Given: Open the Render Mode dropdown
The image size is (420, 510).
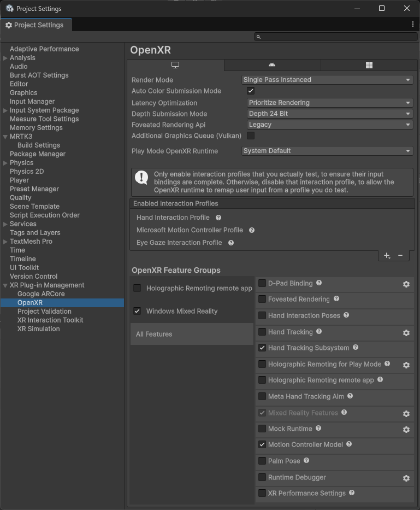Looking at the screenshot, I should coord(327,80).
